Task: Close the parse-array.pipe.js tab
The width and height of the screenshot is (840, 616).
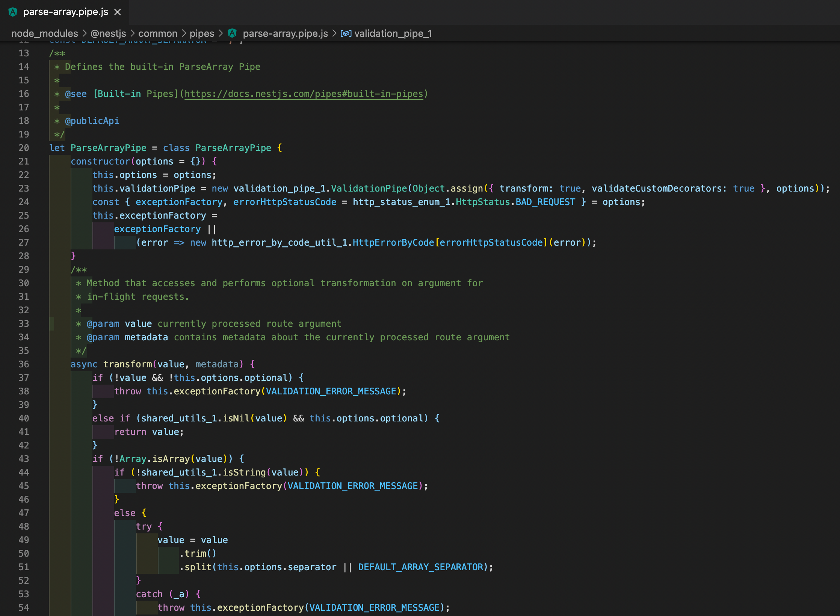Action: click(118, 12)
